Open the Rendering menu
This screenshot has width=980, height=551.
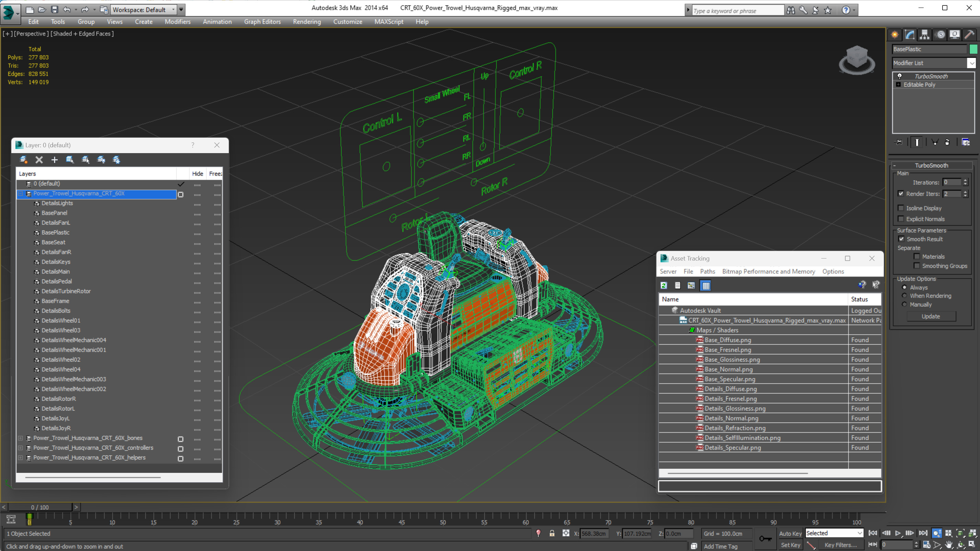coord(307,22)
